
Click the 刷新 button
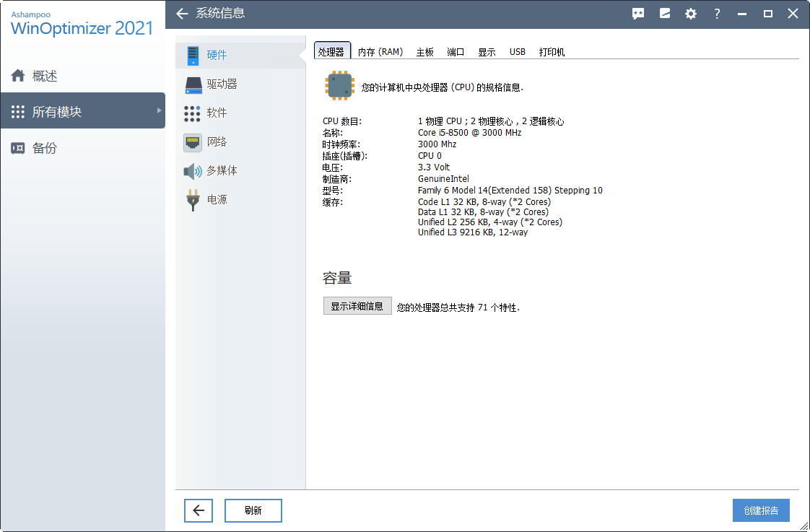point(253,511)
